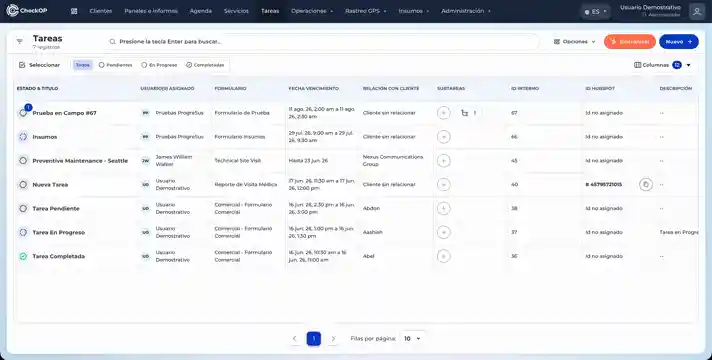This screenshot has height=360, width=712.
Task: Enable Seleccionar selection mode
Action: (x=40, y=65)
